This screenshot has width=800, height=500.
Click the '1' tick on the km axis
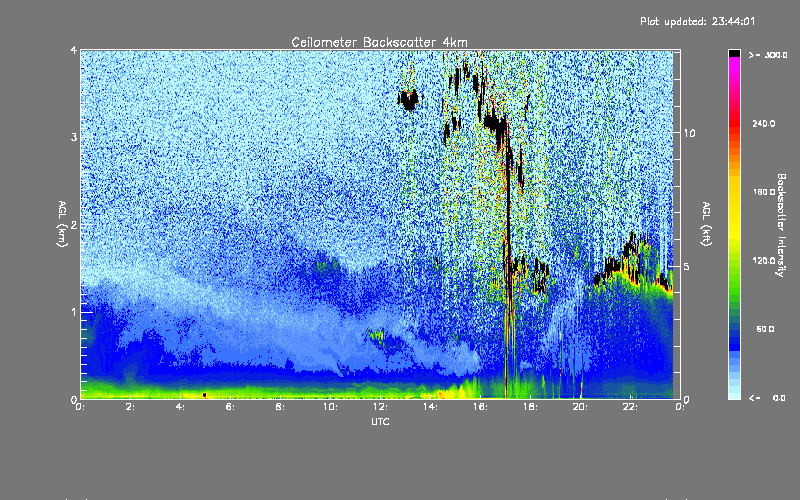point(74,312)
